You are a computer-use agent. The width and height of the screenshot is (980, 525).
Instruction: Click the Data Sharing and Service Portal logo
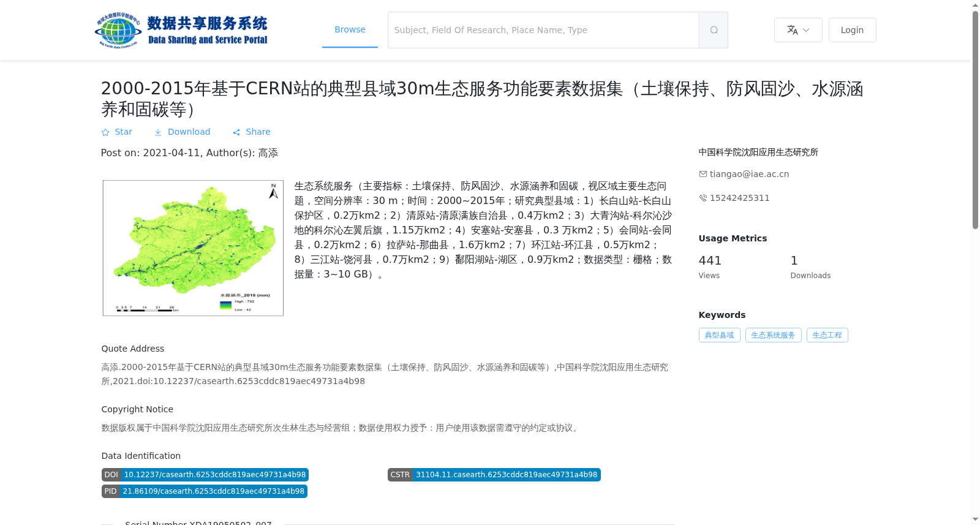[x=181, y=30]
